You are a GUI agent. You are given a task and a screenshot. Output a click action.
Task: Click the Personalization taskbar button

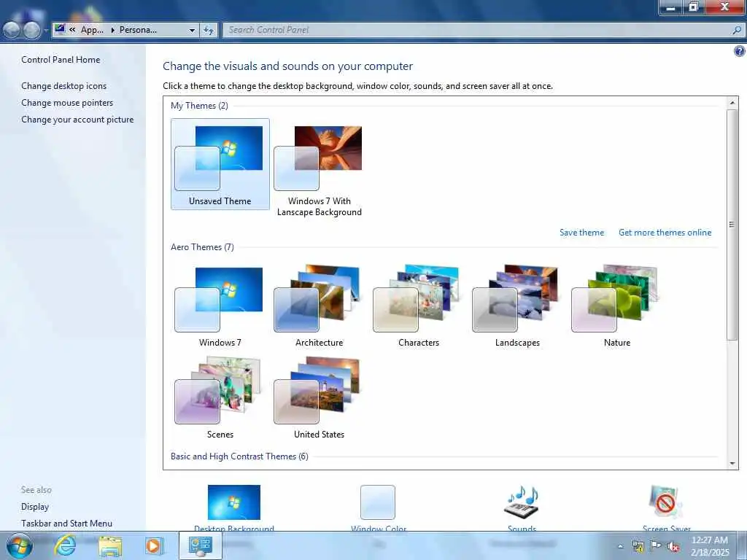click(x=200, y=545)
